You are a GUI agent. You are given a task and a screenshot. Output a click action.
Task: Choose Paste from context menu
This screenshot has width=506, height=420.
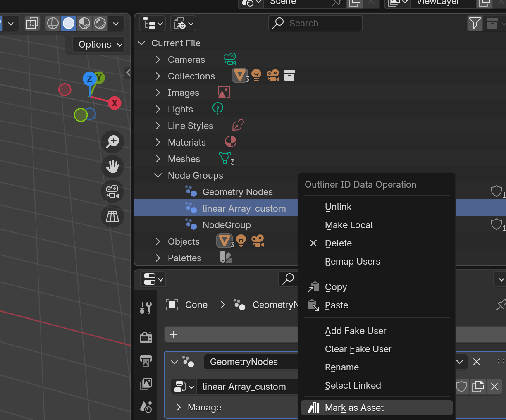coord(377,305)
